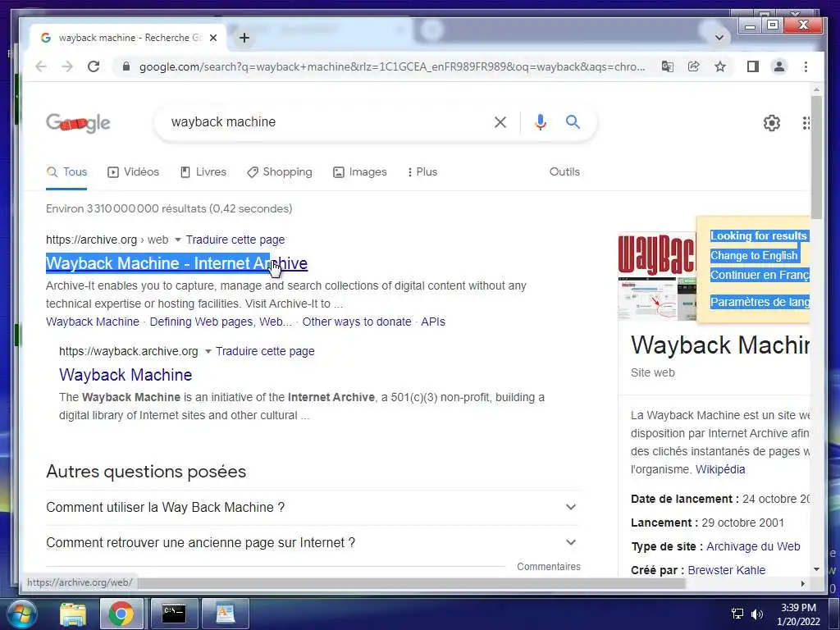
Task: Reload the page with the refresh icon
Action: tap(94, 66)
